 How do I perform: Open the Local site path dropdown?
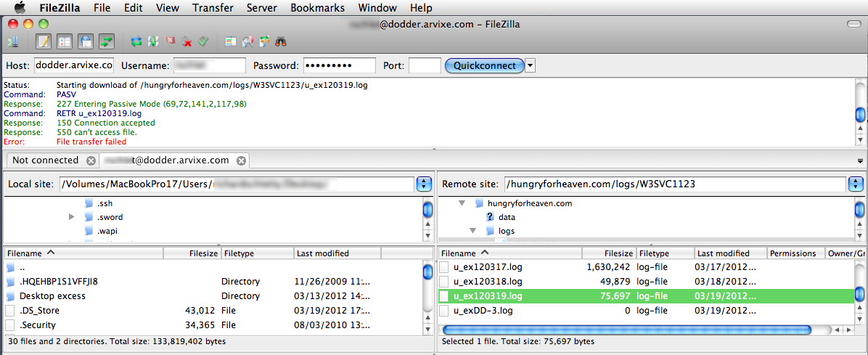pos(424,184)
